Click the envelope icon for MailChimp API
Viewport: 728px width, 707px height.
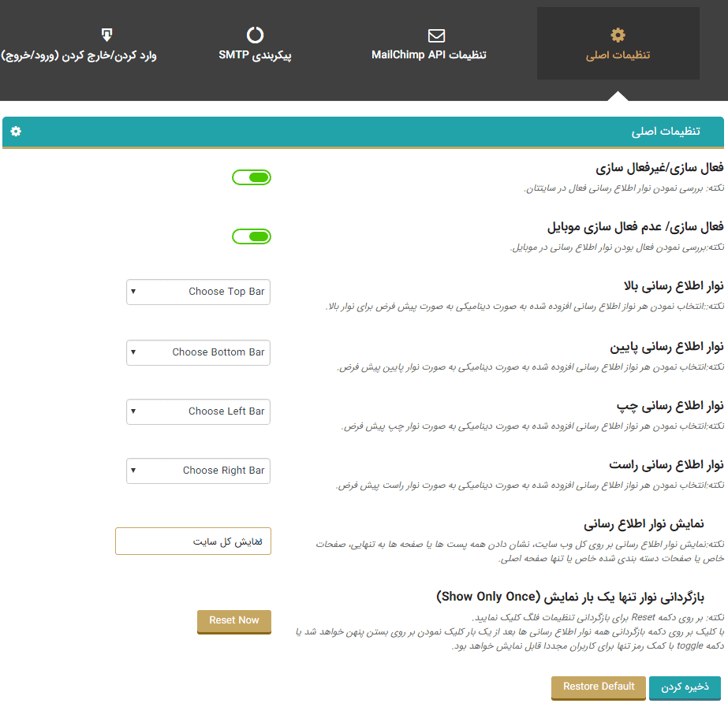point(436,35)
